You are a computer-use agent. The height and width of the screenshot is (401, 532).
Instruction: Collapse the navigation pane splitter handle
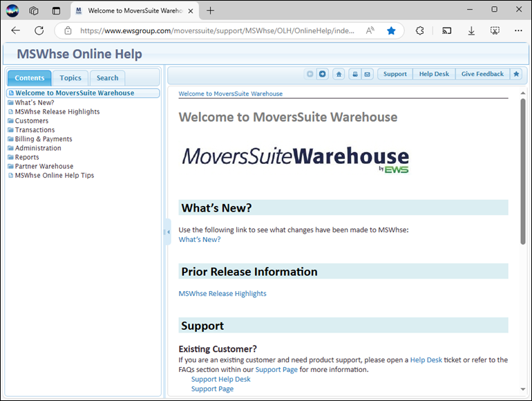point(167,232)
